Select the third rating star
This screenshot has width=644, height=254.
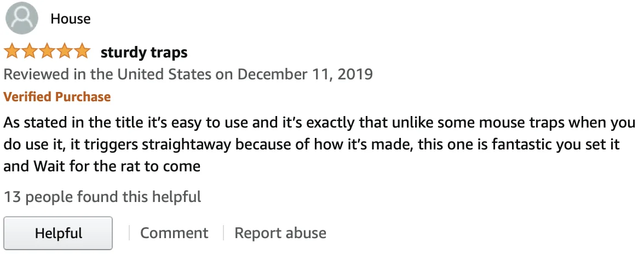47,53
